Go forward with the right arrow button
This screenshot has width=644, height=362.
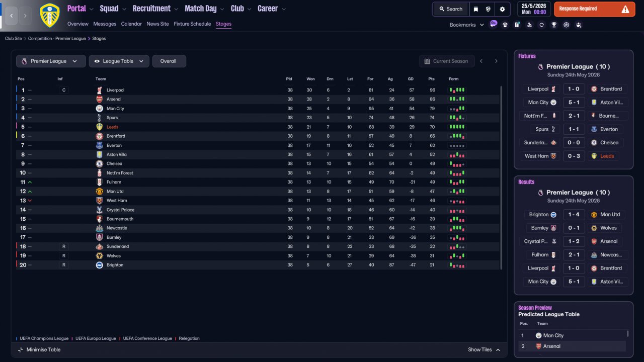[x=25, y=16]
